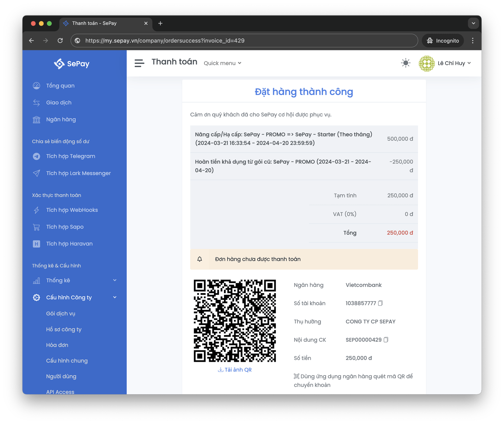Download QR via Tải ảnh QR
Screen dimensions: 504x424
tap(235, 370)
